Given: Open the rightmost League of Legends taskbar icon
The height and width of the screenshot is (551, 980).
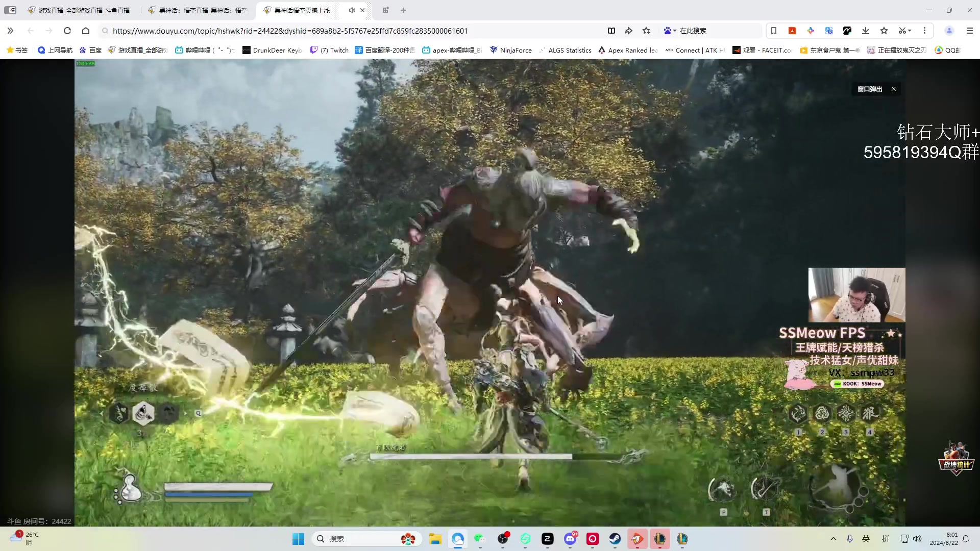Looking at the screenshot, I should (x=682, y=539).
